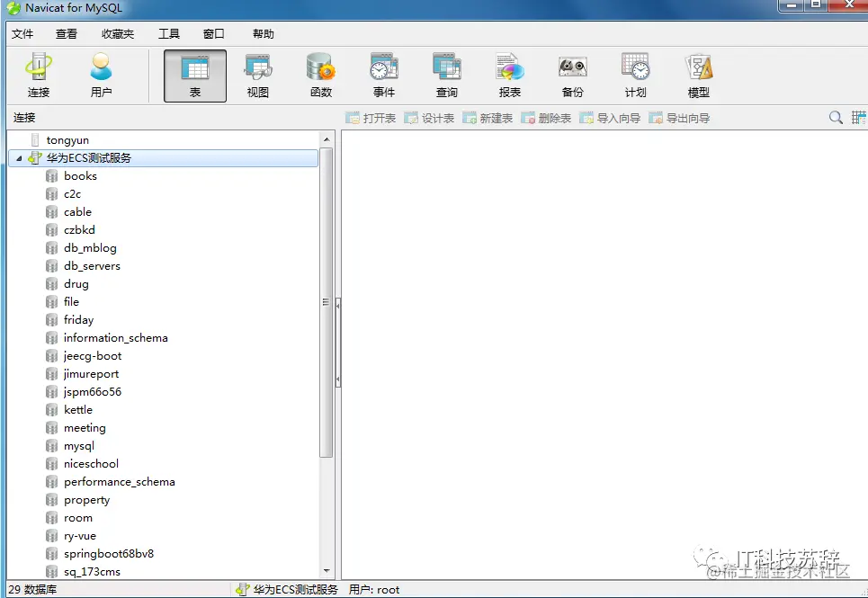Click the connection tree vertical scrollbar thumb
This screenshot has width=868, height=598.
(x=326, y=302)
